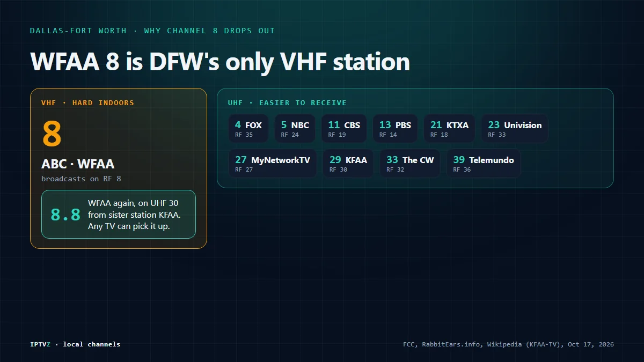Viewport: 644px width, 362px height.
Task: Click the 29 KFAA channel card
Action: [348, 164]
